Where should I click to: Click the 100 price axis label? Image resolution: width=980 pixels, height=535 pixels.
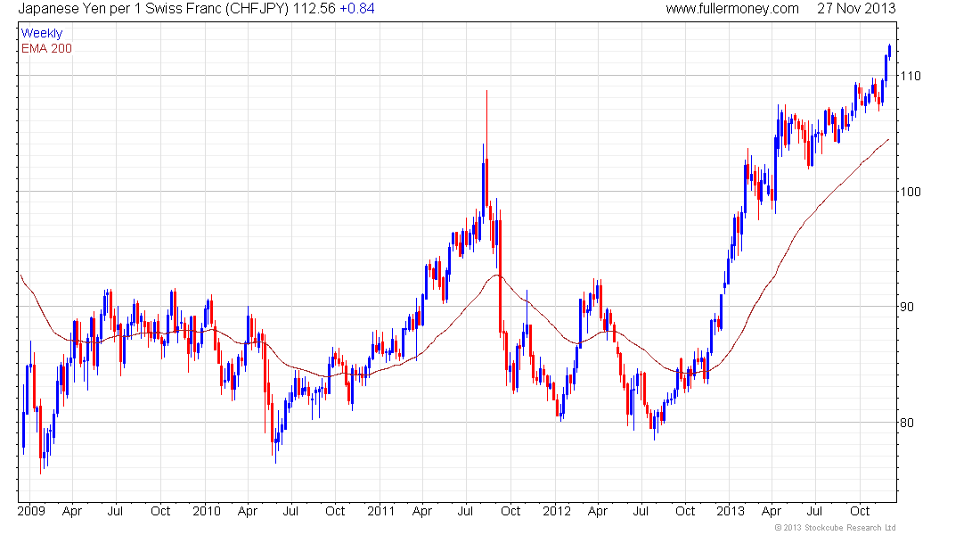910,192
